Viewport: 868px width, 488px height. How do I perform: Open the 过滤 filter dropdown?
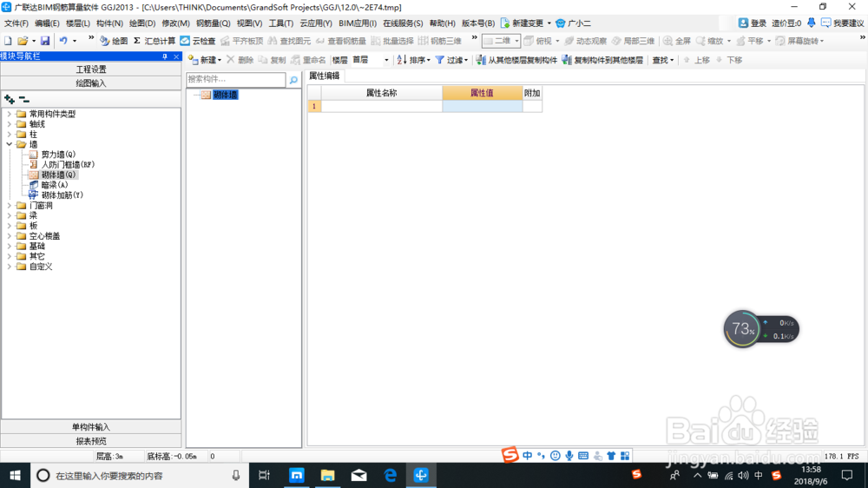(451, 60)
